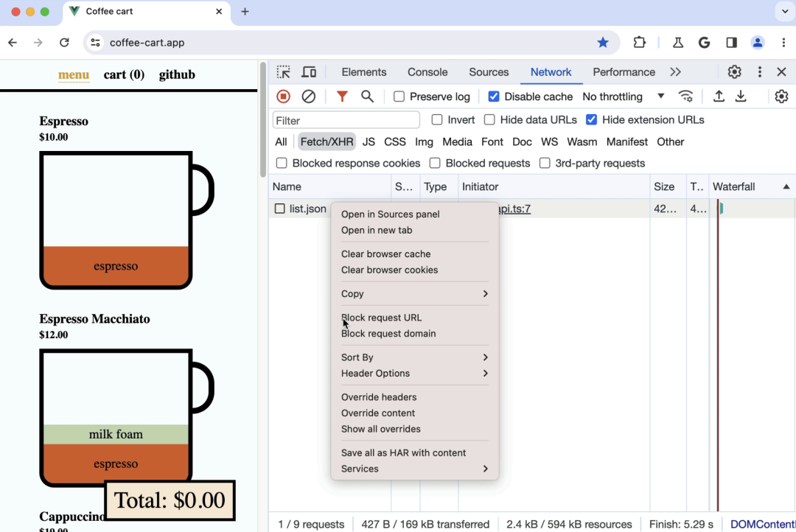Open the tab search dropdown arrow
Viewport: 796px width, 532px height.
click(x=784, y=11)
